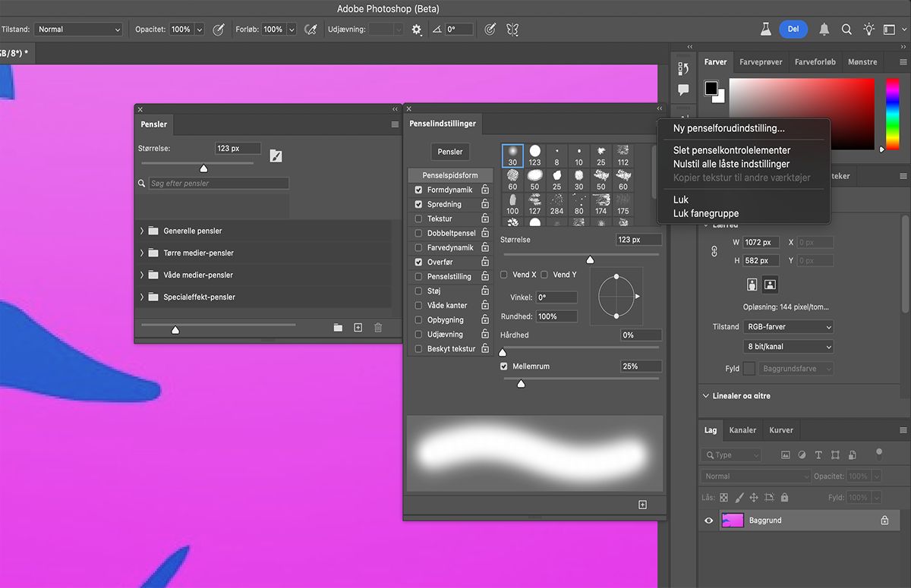The height and width of the screenshot is (588, 911).
Task: Enable airbrush build-up icon
Action: pyautogui.click(x=310, y=30)
